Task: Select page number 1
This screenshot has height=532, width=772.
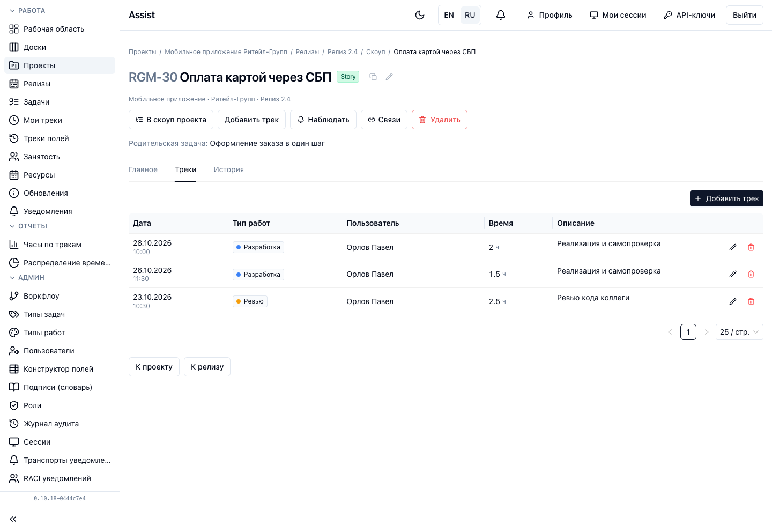Action: [x=688, y=332]
